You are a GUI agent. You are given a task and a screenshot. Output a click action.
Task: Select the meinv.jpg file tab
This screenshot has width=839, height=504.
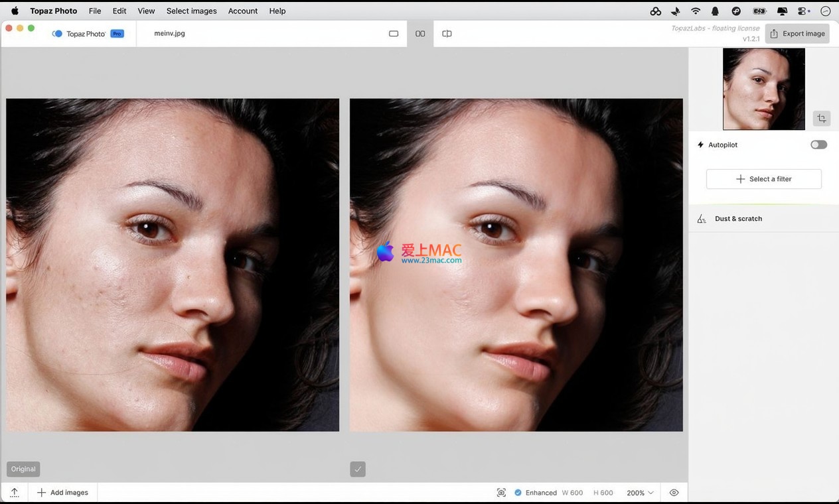point(169,34)
